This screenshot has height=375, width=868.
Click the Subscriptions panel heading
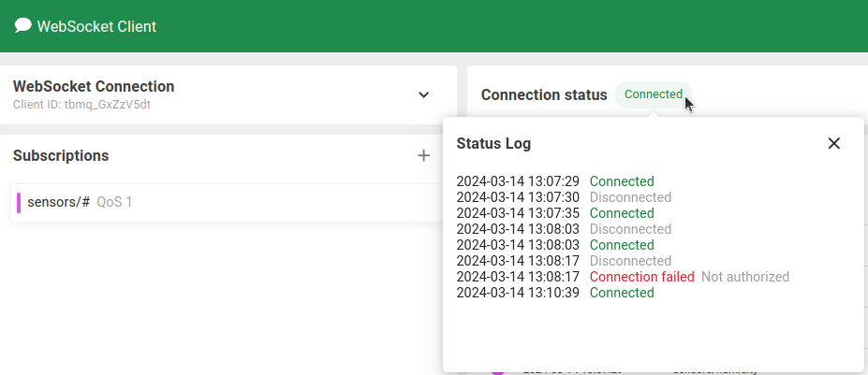point(61,155)
